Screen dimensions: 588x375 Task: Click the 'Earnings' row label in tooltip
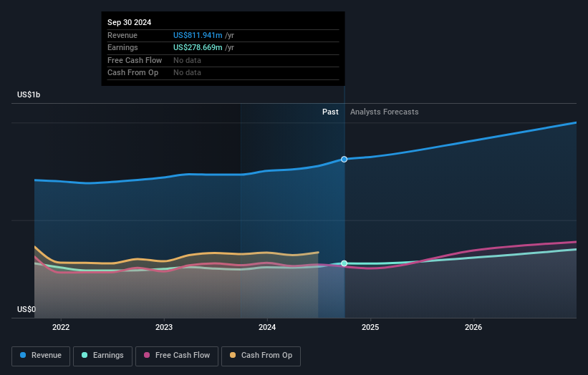pos(122,47)
